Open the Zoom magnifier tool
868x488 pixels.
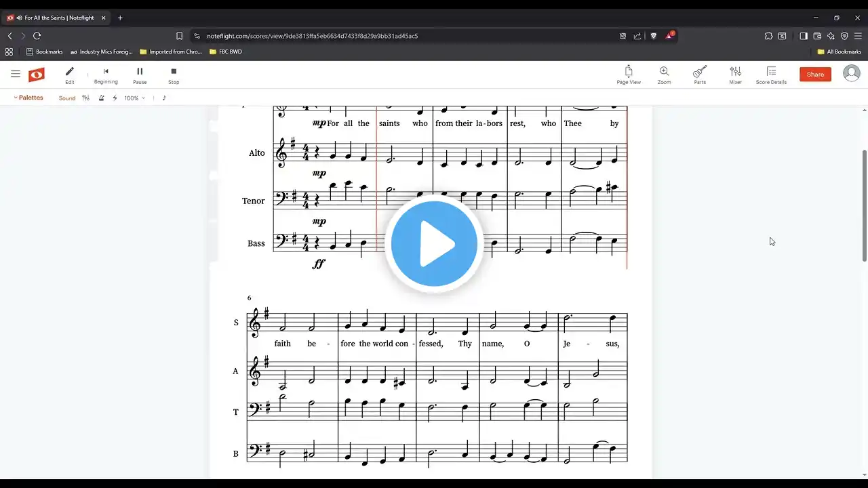(664, 75)
